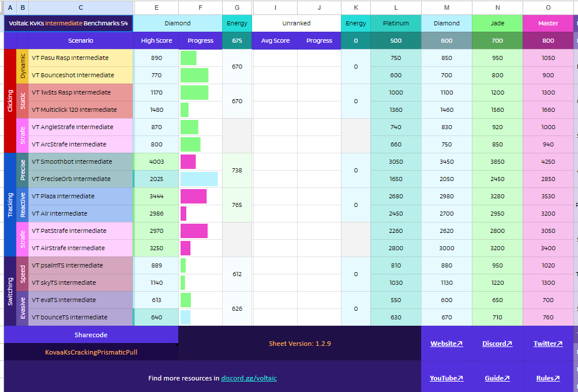Open the Twitter link
Image resolution: width=578 pixels, height=392 pixels.
click(x=548, y=344)
